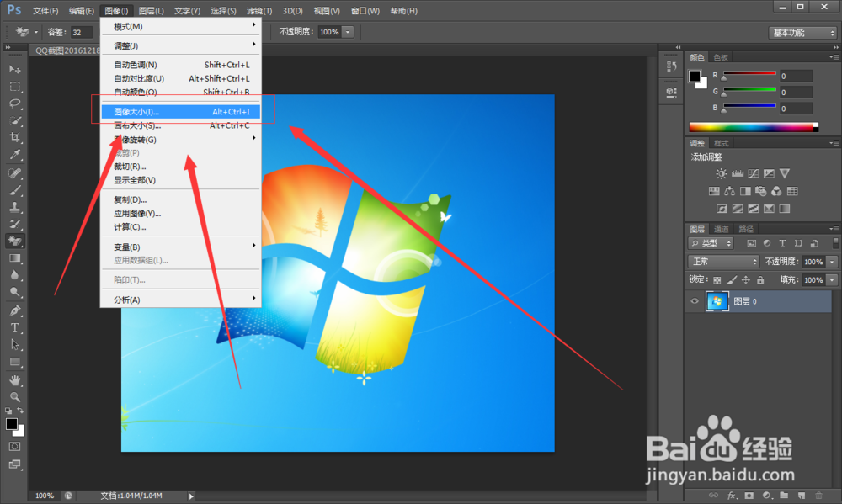Viewport: 842px width, 504px height.
Task: Open the layer blend mode 正常 dropdown
Action: click(x=723, y=262)
